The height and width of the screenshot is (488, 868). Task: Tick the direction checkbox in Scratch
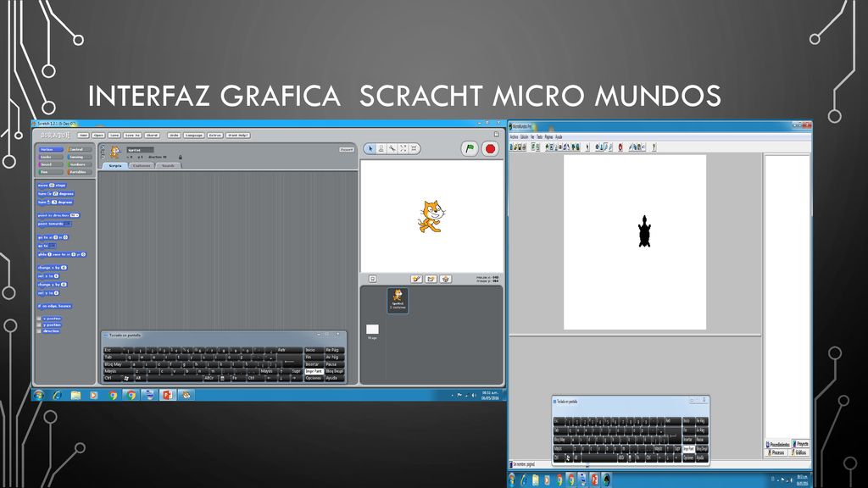(39, 331)
